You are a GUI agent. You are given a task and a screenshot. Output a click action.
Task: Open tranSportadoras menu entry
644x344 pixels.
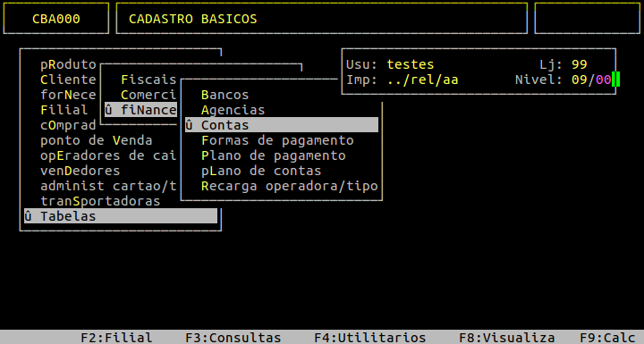pos(100,201)
